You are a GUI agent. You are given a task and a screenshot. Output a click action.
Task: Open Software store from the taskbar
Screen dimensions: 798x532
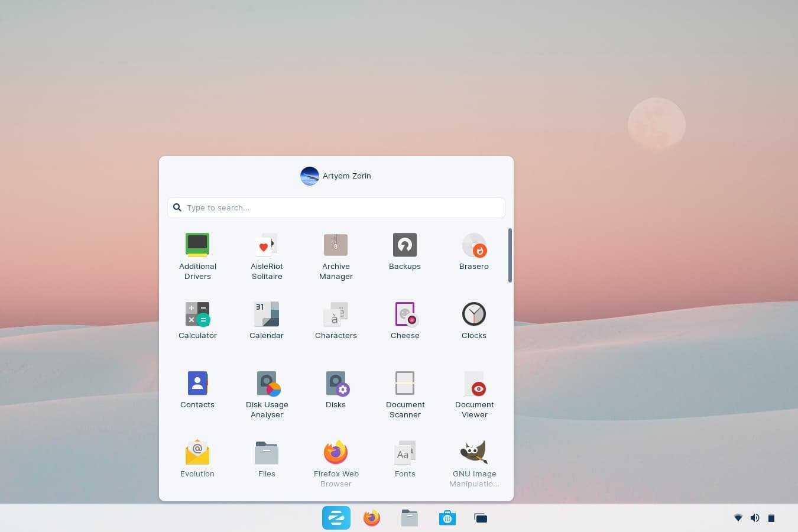447,518
